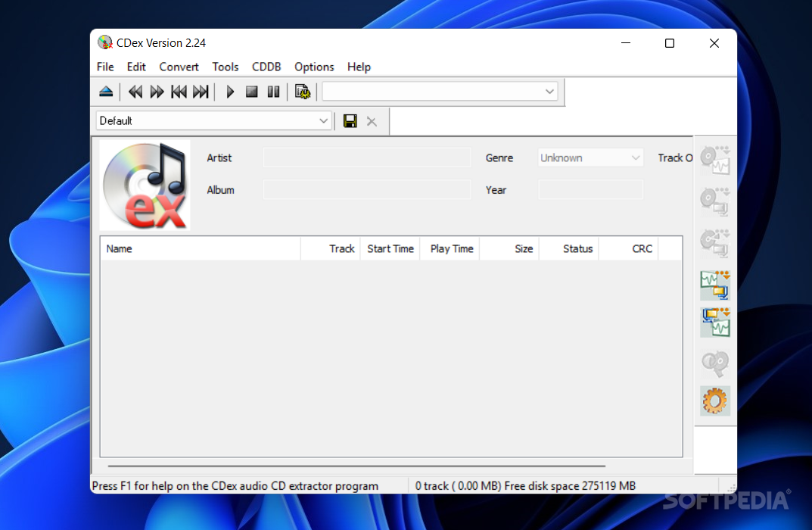
Task: Sort by the Status column header
Action: 568,248
